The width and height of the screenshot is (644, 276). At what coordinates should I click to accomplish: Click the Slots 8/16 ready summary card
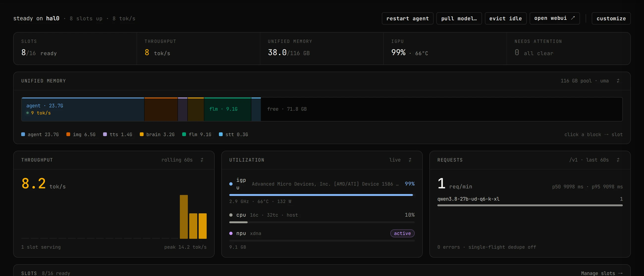pyautogui.click(x=75, y=49)
